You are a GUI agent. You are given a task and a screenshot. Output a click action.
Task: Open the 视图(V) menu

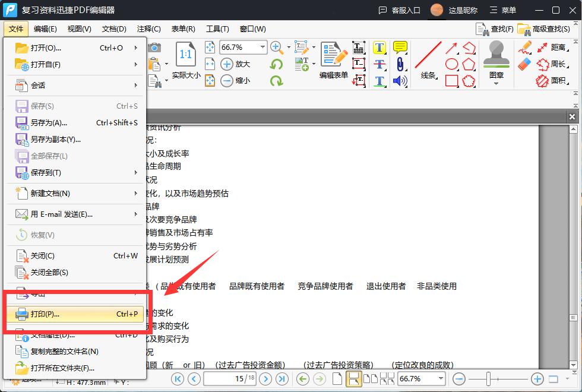(x=79, y=29)
